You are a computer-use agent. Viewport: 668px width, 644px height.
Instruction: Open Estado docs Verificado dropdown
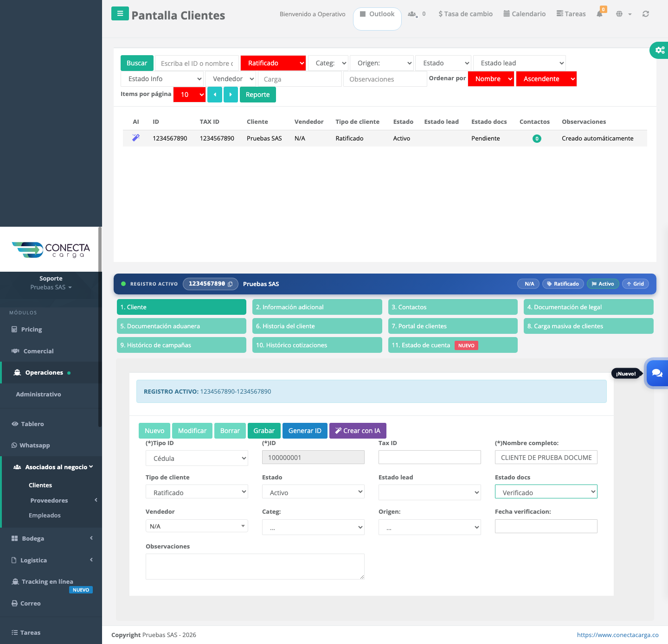[546, 492]
